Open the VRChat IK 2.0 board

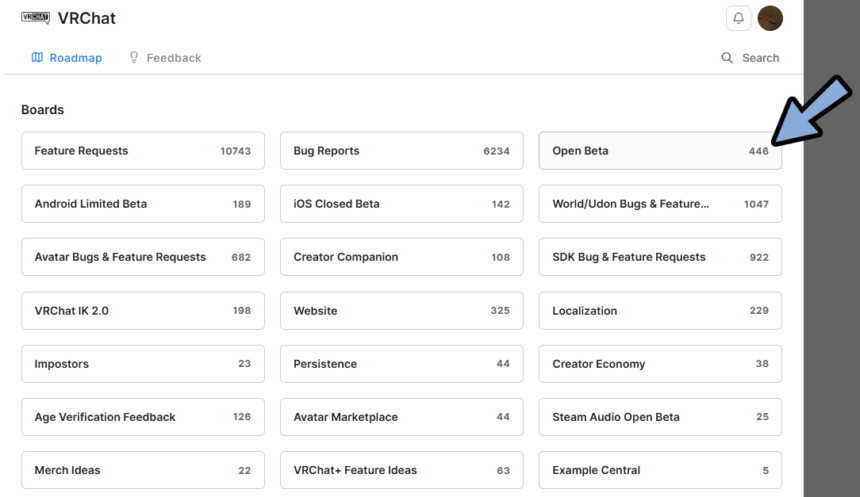coord(143,310)
